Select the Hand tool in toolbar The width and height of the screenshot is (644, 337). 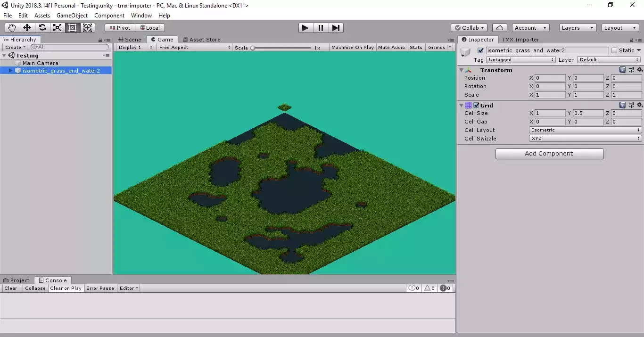[12, 28]
